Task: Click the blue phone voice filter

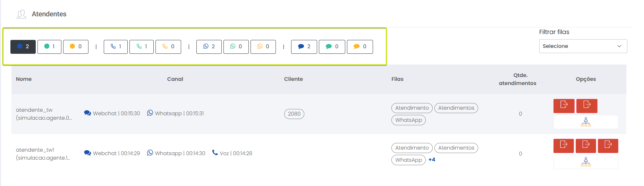Action: click(116, 47)
